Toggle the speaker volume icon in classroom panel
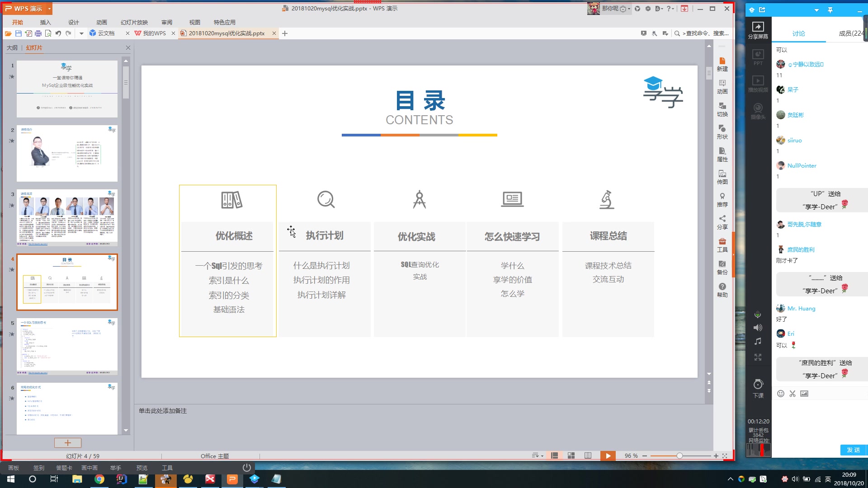Viewport: 868px width, 488px height. click(758, 328)
